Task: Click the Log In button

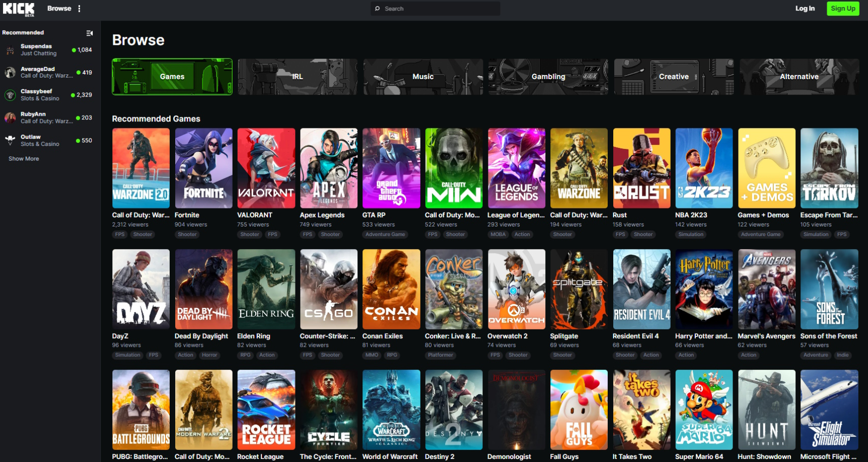Action: [805, 9]
